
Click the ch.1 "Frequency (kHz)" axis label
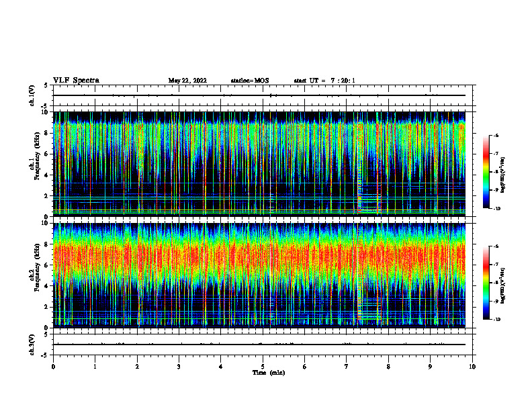coord(38,156)
